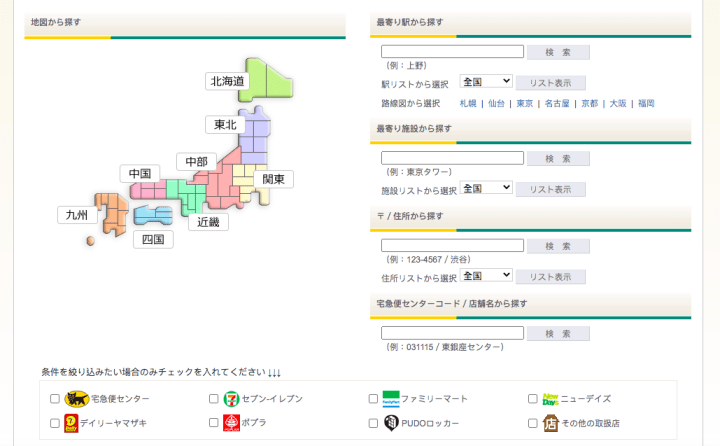Screen dimensions: 720x446
Task: Click リスト表示 button for station list
Action: (x=551, y=83)
